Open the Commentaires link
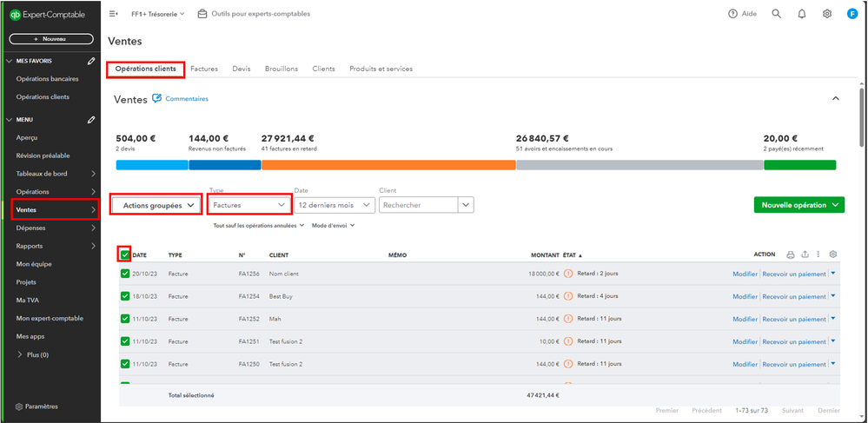Viewport: 868px width, 423px height. [187, 98]
